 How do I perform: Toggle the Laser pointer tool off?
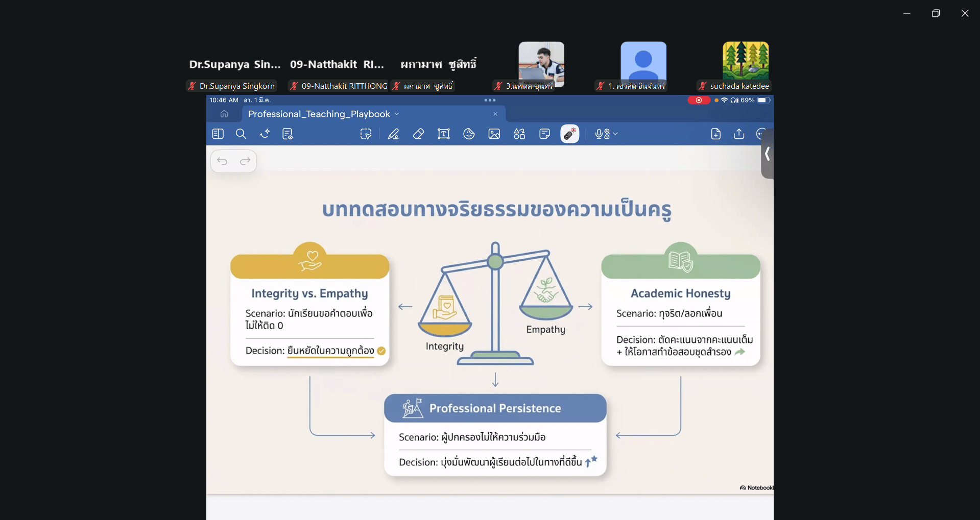pyautogui.click(x=569, y=134)
